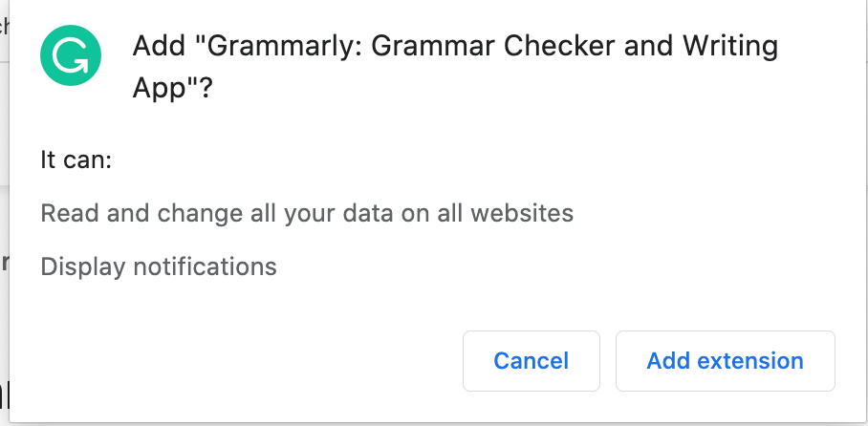Click the green Grammarly logo icon

(x=71, y=55)
